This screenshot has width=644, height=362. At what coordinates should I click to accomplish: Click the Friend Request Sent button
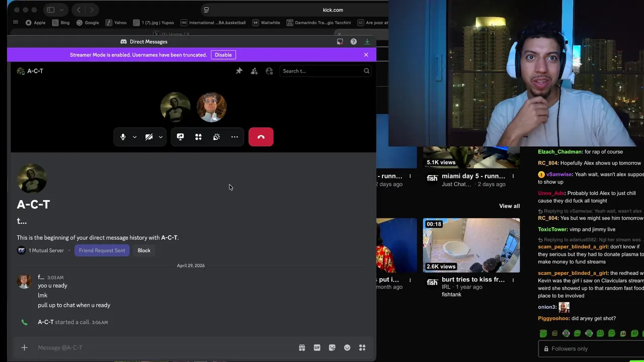point(102,250)
